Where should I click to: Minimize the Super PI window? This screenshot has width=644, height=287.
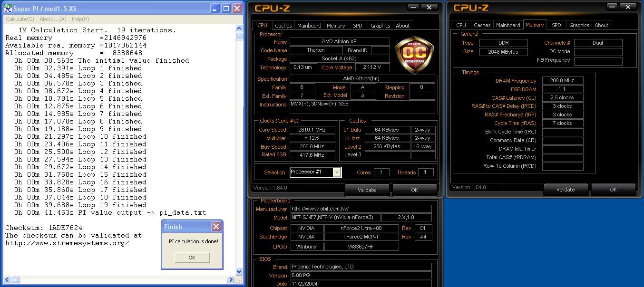[x=215, y=9]
